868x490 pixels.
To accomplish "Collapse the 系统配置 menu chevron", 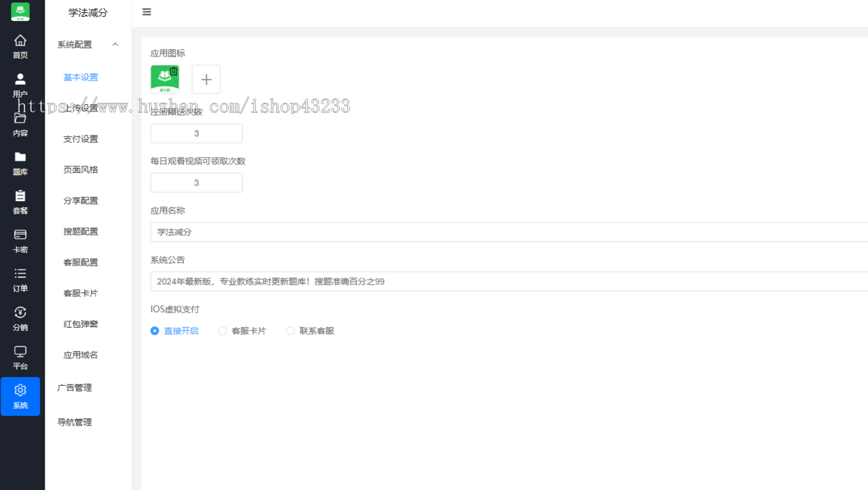I will (115, 45).
